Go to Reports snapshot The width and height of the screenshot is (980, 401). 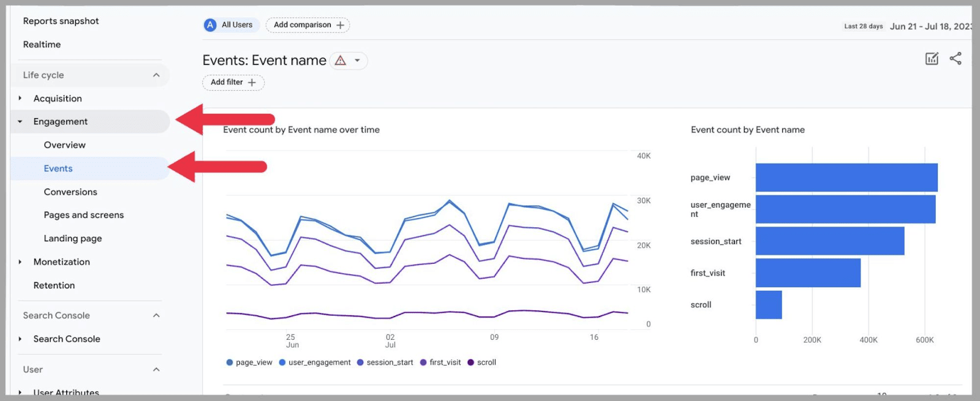(61, 21)
